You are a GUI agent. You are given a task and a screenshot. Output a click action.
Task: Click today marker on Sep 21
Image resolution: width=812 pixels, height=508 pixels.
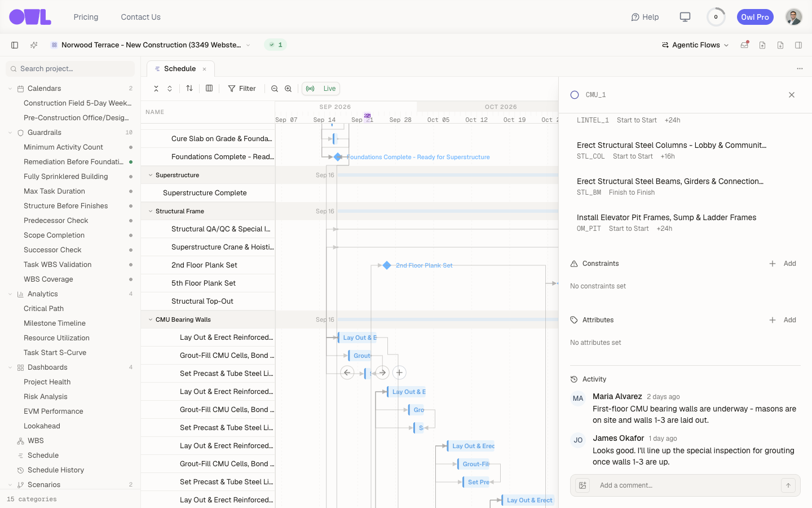tap(368, 116)
